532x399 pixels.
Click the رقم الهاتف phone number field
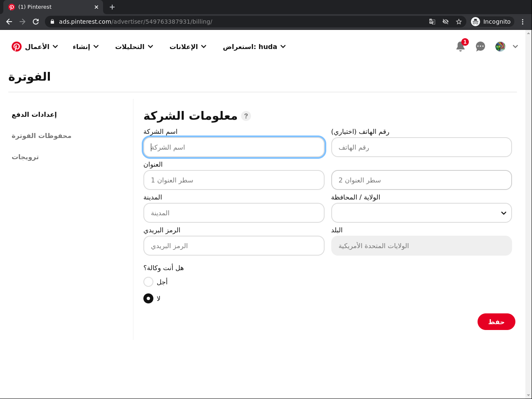[x=421, y=147]
